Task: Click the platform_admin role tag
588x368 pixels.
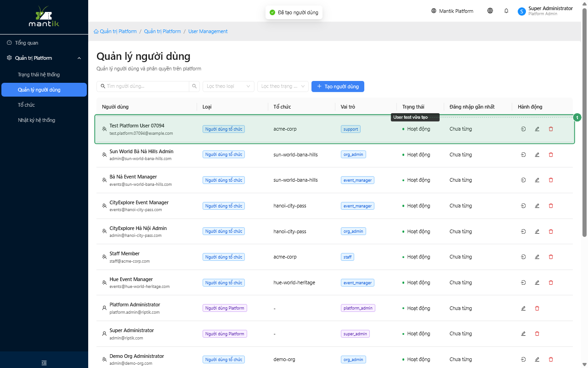Action: click(x=358, y=308)
